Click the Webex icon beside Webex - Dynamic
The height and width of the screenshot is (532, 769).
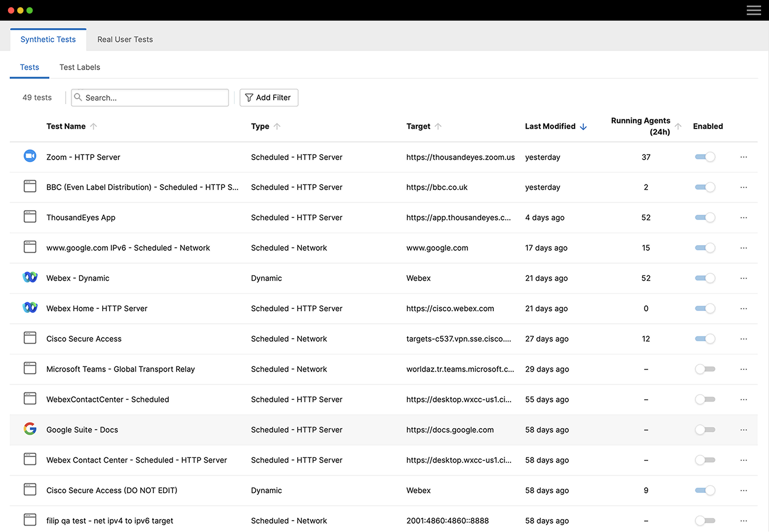pyautogui.click(x=30, y=277)
